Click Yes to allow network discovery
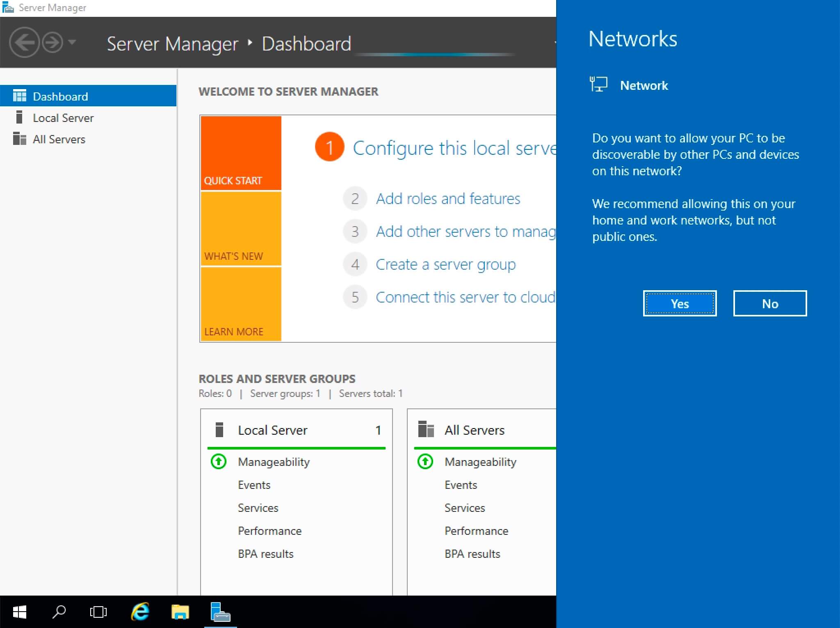Screen dimensions: 840x628 [679, 303]
